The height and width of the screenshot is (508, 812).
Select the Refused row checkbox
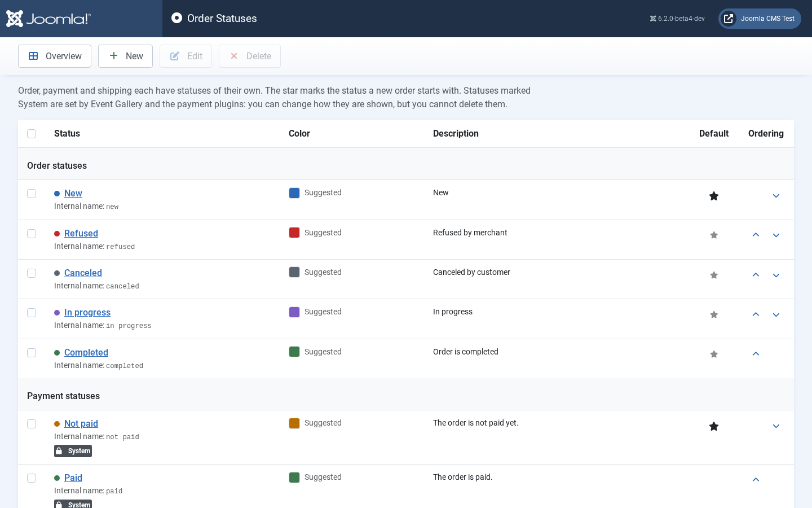32,234
